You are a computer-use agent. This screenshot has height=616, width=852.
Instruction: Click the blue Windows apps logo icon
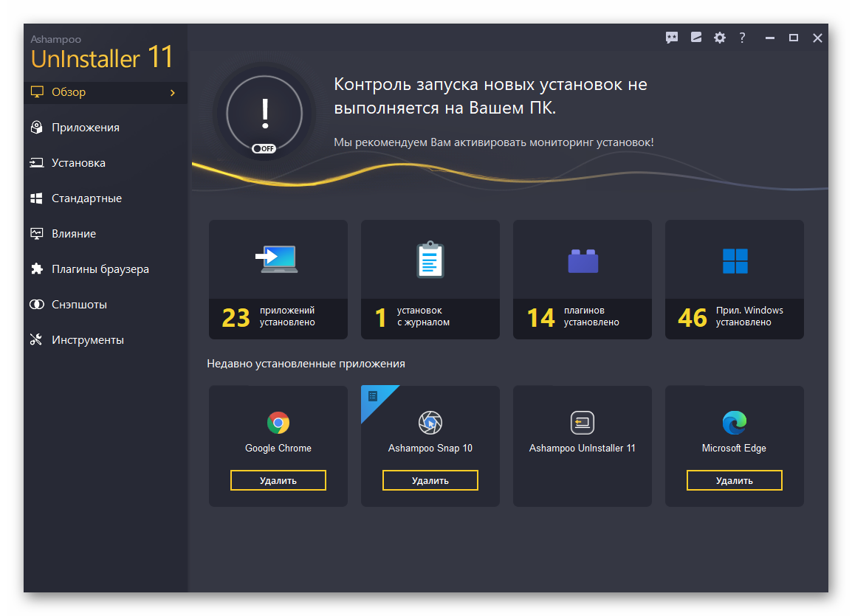735,261
